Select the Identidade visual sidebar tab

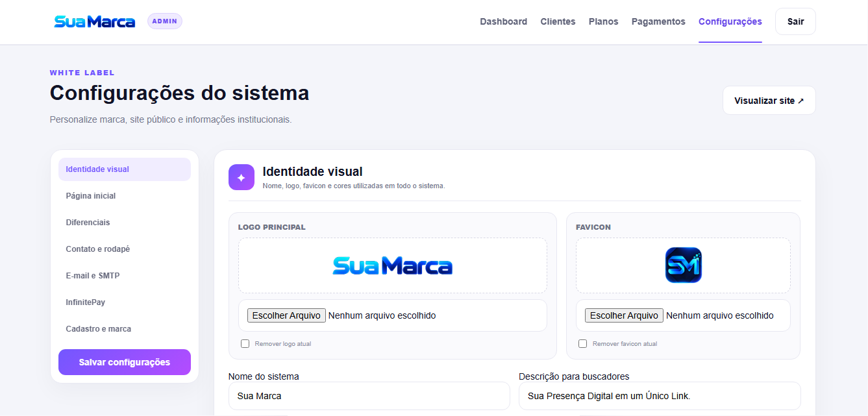[x=125, y=169]
